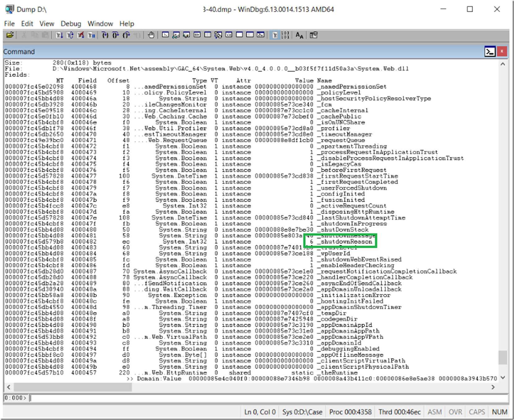Click the '_userForcedShutdown' field name
The width and height of the screenshot is (514, 420).
[x=352, y=188]
